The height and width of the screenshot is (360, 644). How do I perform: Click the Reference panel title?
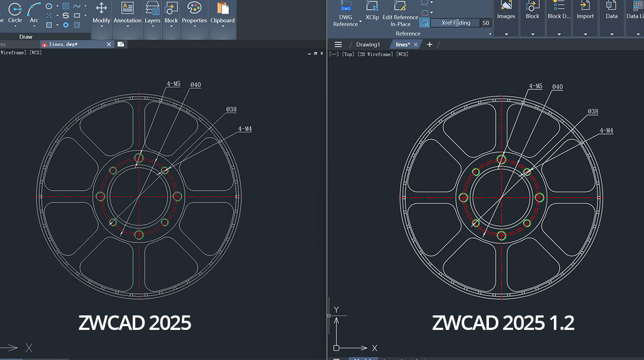pos(408,33)
